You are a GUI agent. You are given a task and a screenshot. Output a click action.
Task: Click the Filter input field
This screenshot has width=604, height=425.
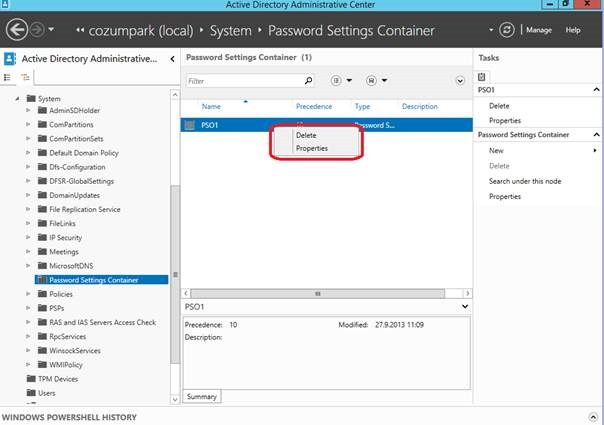[245, 81]
